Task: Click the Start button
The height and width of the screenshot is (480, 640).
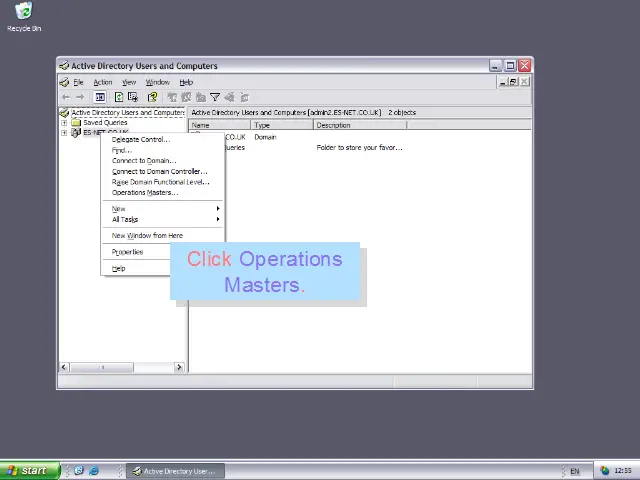Action: pyautogui.click(x=30, y=471)
